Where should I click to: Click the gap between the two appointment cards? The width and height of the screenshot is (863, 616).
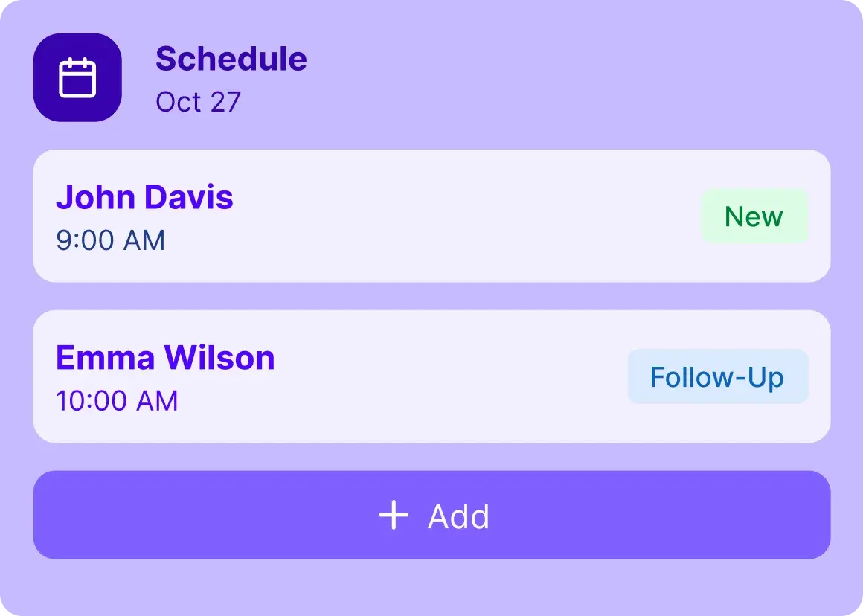coord(431,296)
